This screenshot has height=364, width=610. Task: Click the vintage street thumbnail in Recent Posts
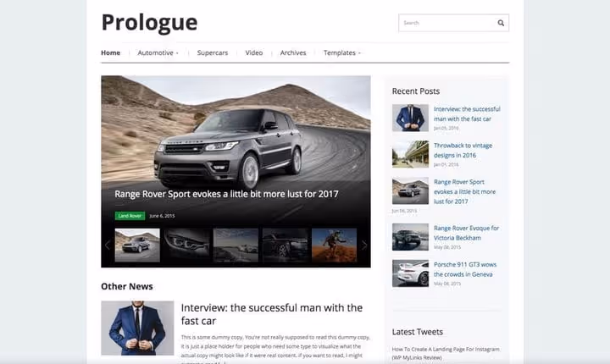pos(410,154)
